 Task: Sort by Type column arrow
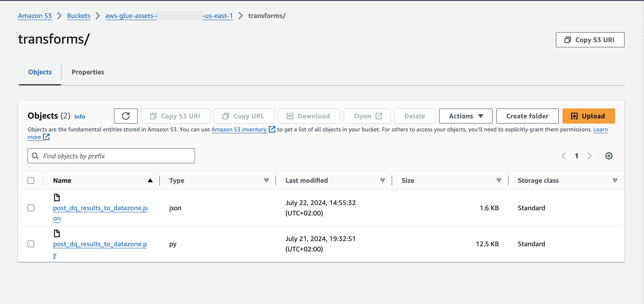[x=266, y=180]
